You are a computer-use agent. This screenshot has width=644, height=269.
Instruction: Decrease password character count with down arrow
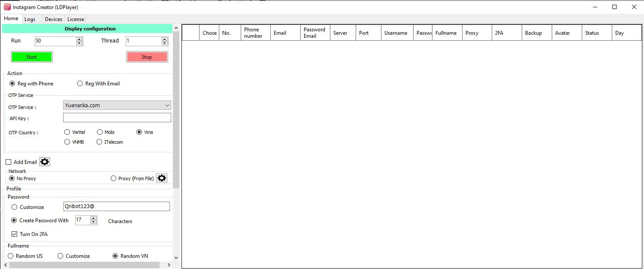(94, 222)
